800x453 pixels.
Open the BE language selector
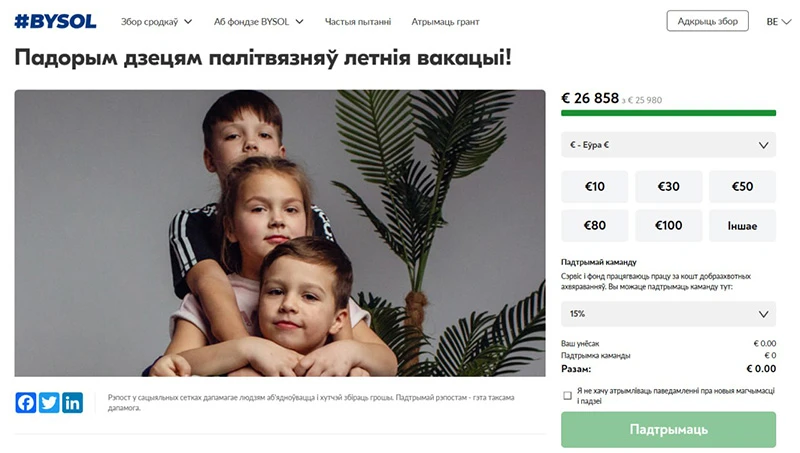click(x=776, y=21)
